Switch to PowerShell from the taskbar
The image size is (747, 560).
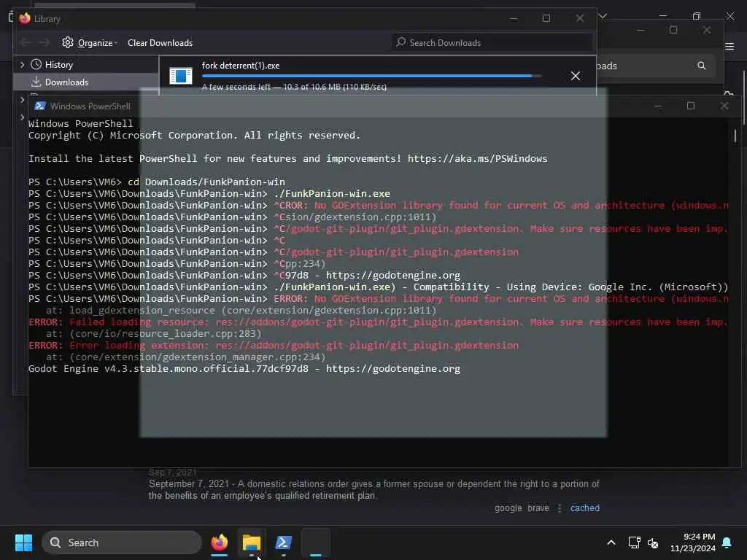click(x=284, y=542)
